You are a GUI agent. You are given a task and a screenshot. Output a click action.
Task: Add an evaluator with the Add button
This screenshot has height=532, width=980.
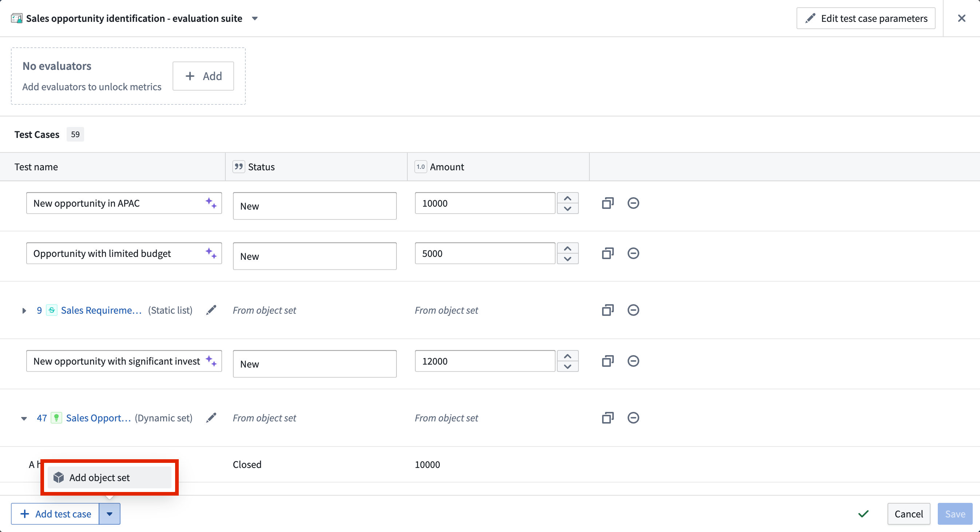(x=203, y=76)
